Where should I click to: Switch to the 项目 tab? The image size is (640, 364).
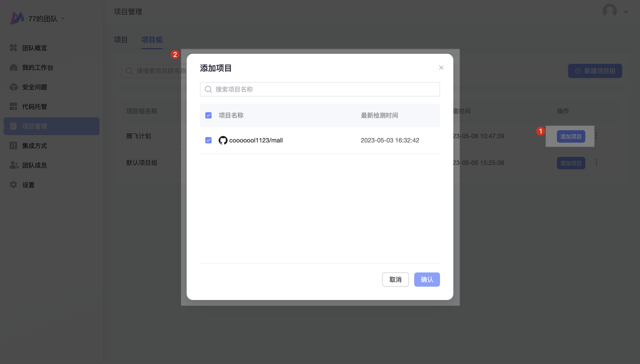pyautogui.click(x=121, y=40)
